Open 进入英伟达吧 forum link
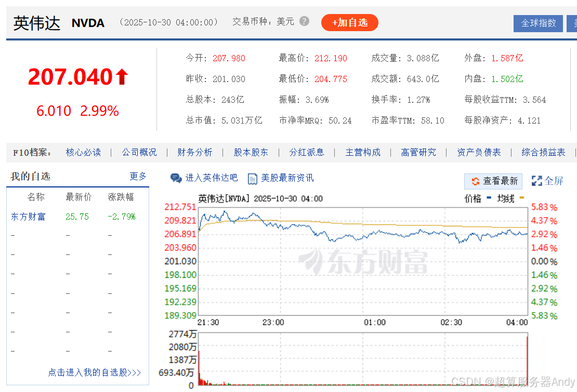Screen dimensions: 577x392 pos(211,178)
